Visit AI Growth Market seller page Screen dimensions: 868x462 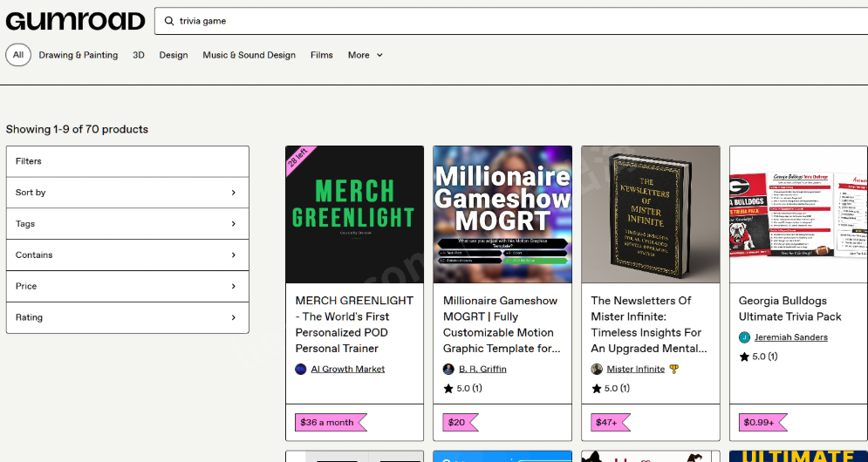[348, 369]
